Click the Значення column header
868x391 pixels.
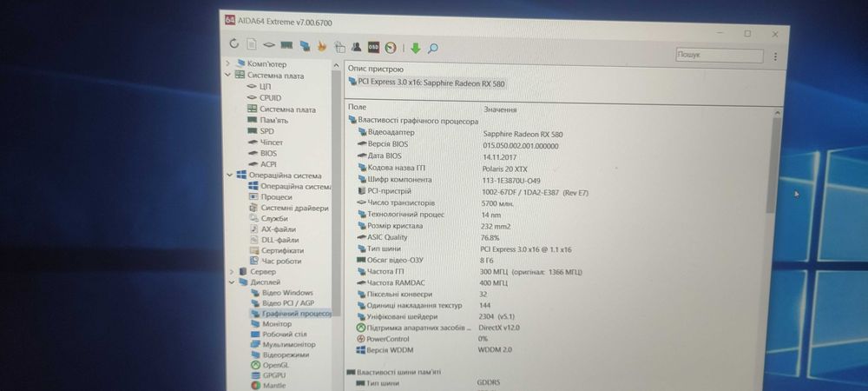[500, 109]
